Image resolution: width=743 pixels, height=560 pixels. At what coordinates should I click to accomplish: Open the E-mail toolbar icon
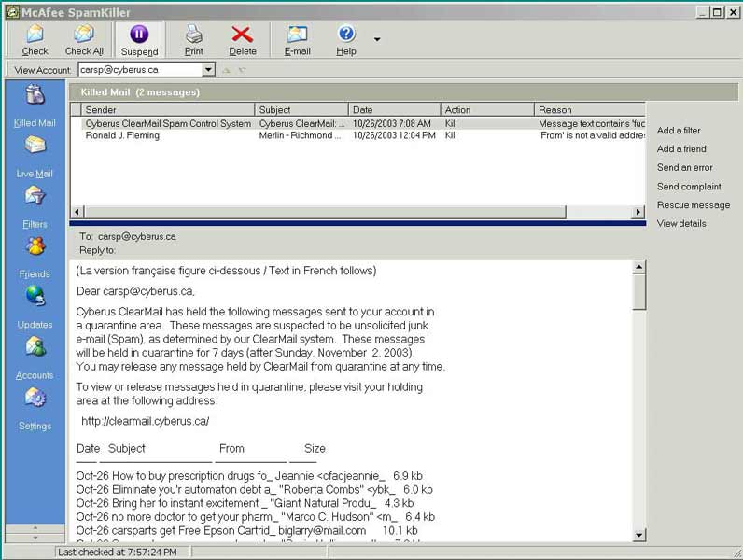tap(298, 39)
